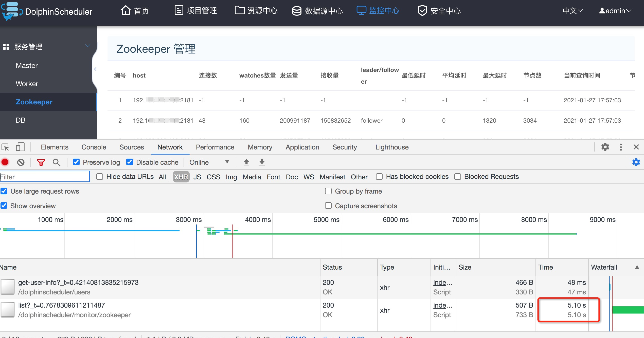This screenshot has height=338, width=644.
Task: Check the Blocked Requests checkbox
Action: [x=458, y=177]
